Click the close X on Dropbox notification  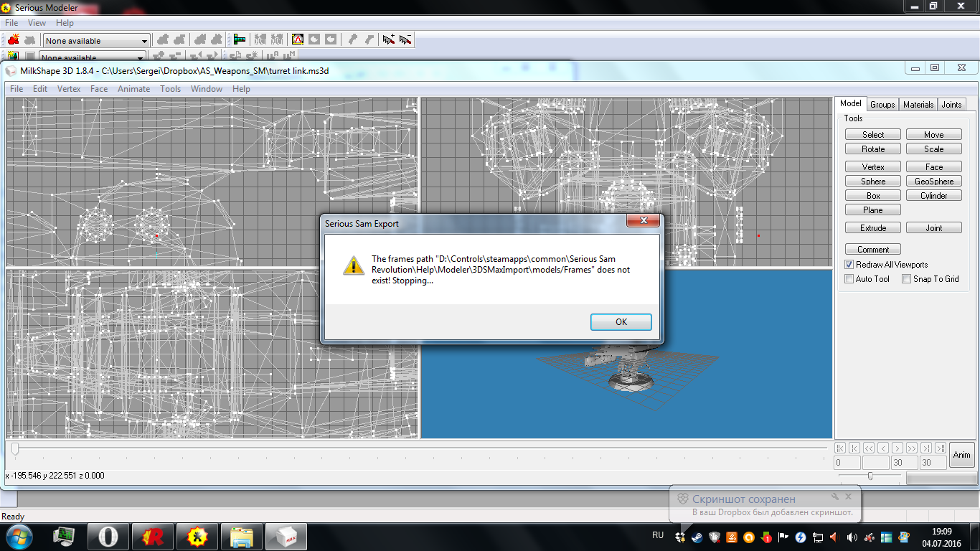click(x=849, y=496)
